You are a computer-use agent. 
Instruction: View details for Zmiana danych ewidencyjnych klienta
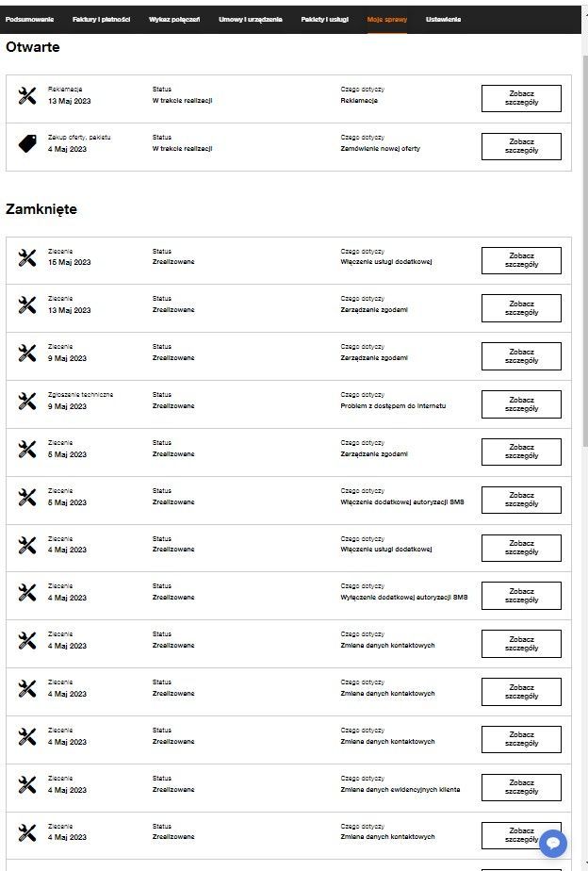[521, 787]
